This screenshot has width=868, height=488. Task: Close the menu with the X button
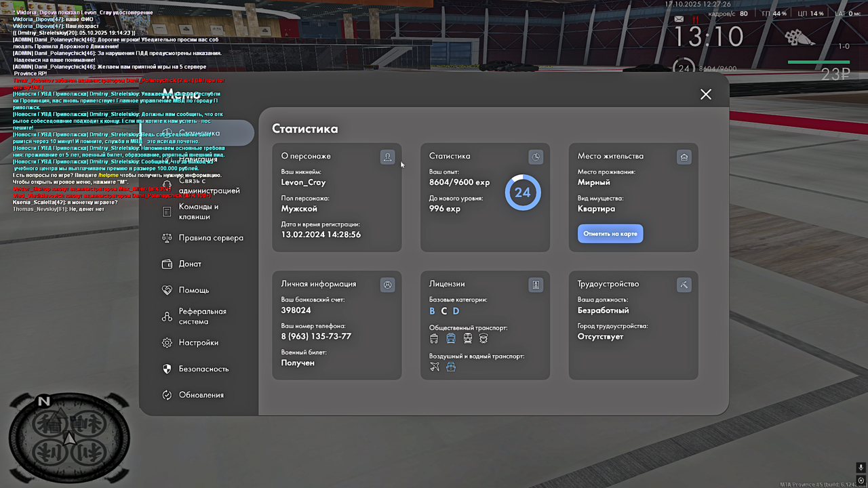pos(706,94)
